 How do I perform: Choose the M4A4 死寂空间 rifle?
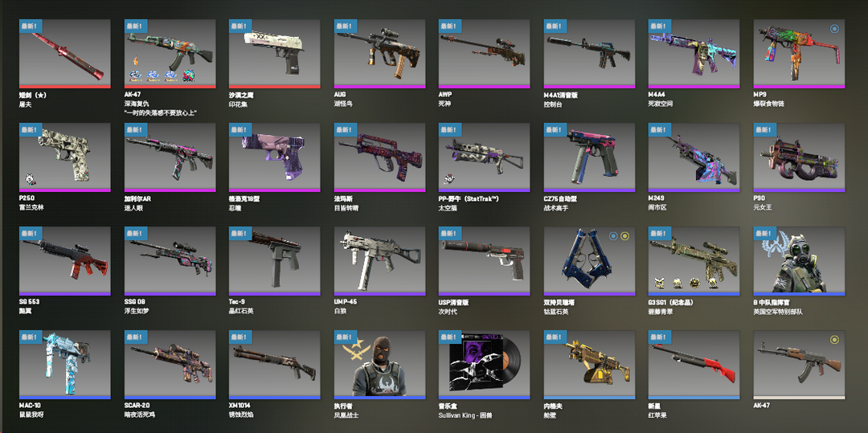[x=694, y=54]
